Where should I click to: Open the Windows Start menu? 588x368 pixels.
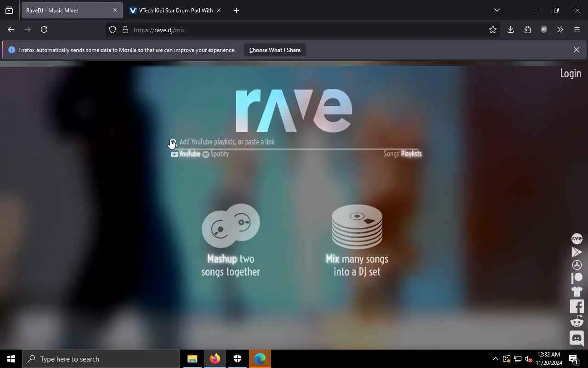pos(11,359)
